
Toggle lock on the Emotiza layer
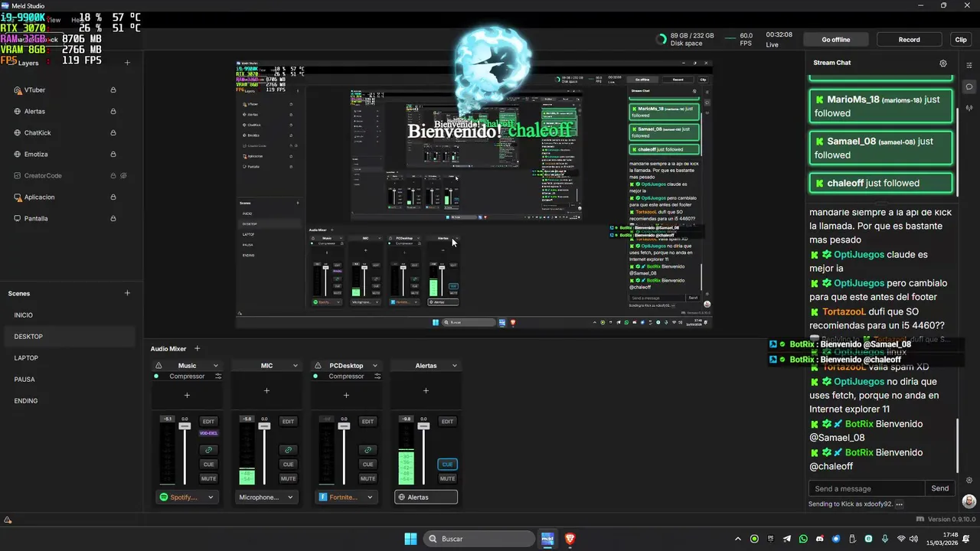coord(113,155)
